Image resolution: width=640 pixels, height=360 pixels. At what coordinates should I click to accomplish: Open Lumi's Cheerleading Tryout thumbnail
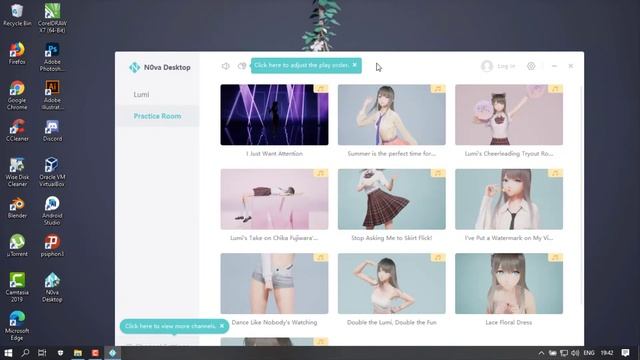click(x=509, y=115)
